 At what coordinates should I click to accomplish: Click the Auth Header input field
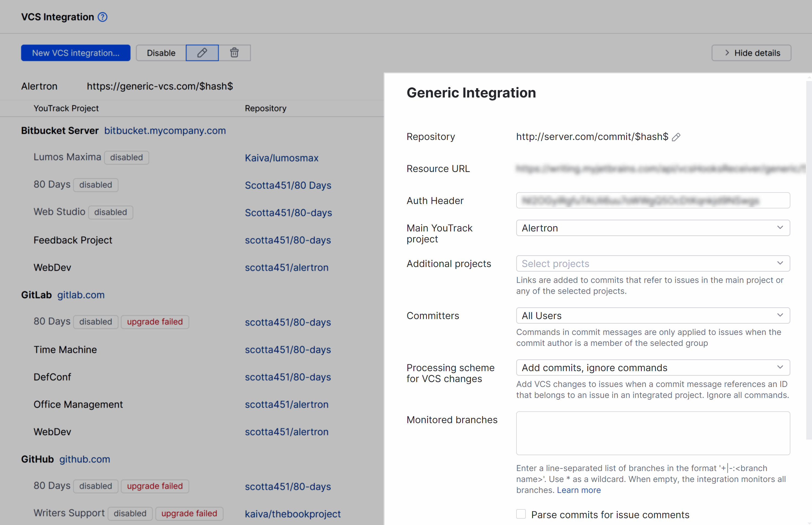[x=653, y=200]
